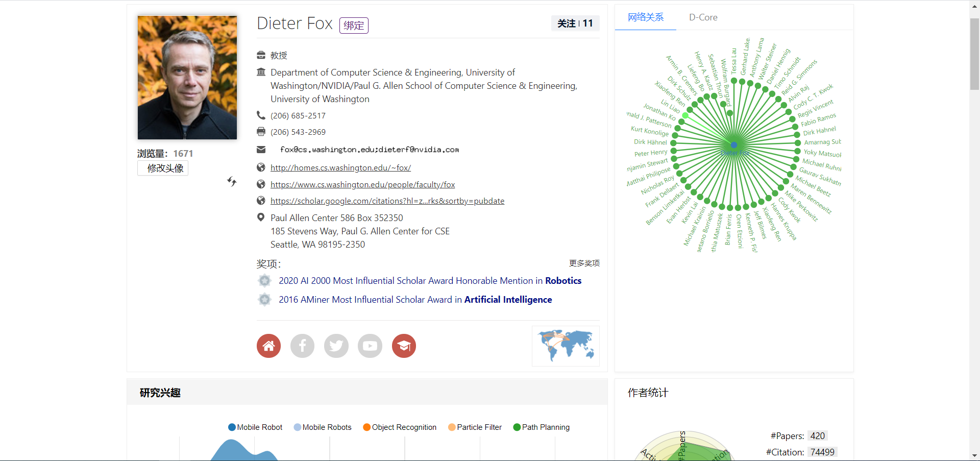The height and width of the screenshot is (461, 980).
Task: Click the 研究兴趣 section heading
Action: click(160, 393)
